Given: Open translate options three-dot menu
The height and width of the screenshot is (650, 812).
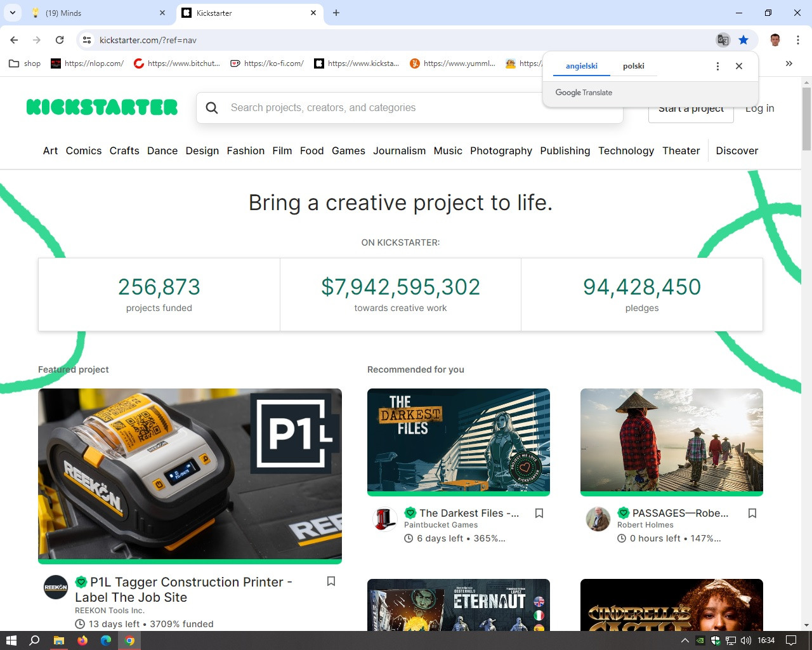Looking at the screenshot, I should point(717,66).
